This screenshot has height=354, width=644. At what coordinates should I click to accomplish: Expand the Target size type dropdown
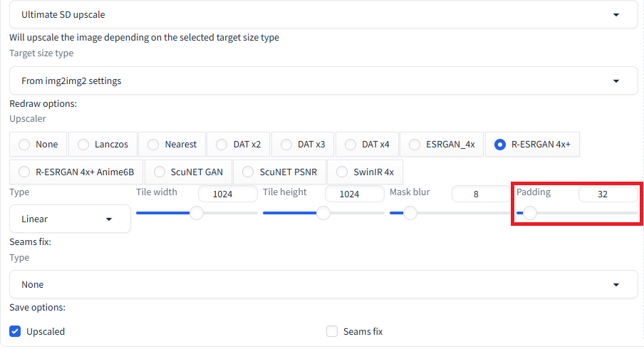323,81
